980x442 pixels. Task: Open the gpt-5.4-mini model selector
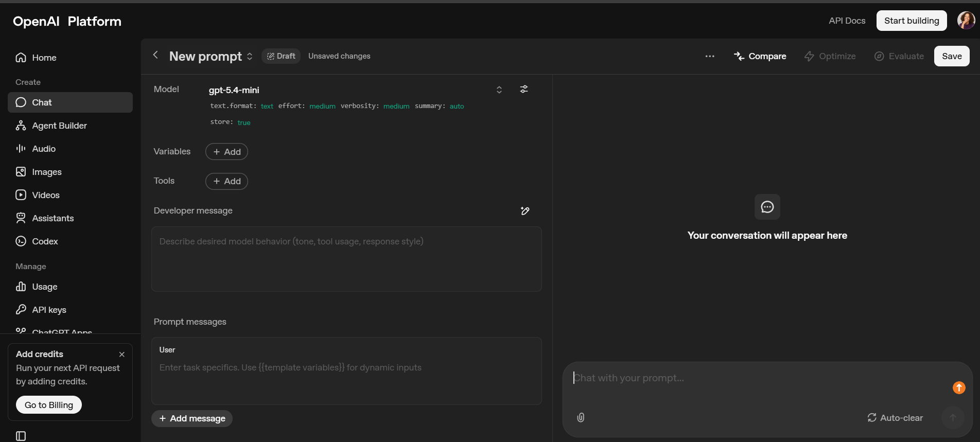(355, 90)
